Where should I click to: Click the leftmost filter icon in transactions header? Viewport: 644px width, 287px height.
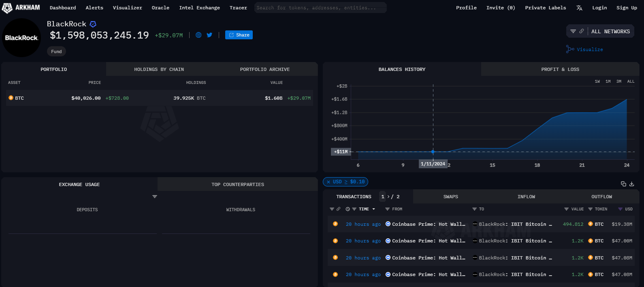tap(332, 209)
